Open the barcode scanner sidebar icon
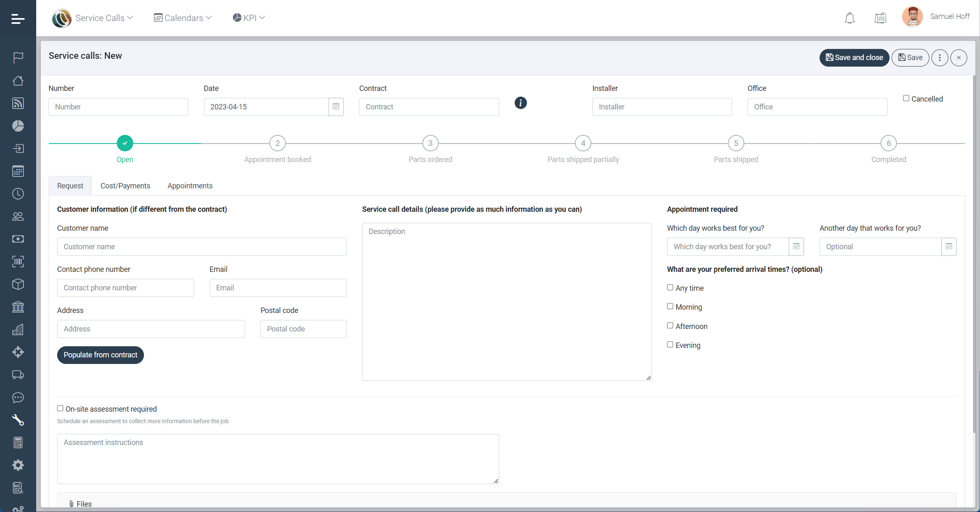This screenshot has height=512, width=980. pos(18,262)
